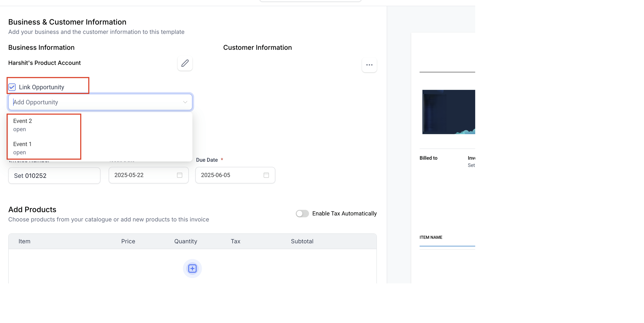Collapse the Add Opportunity dropdown chevron

click(185, 102)
